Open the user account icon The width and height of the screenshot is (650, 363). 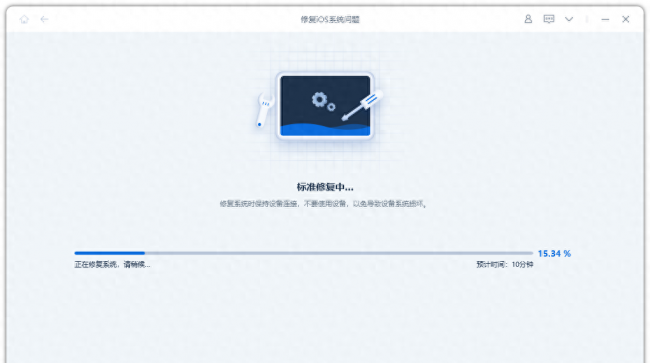528,19
